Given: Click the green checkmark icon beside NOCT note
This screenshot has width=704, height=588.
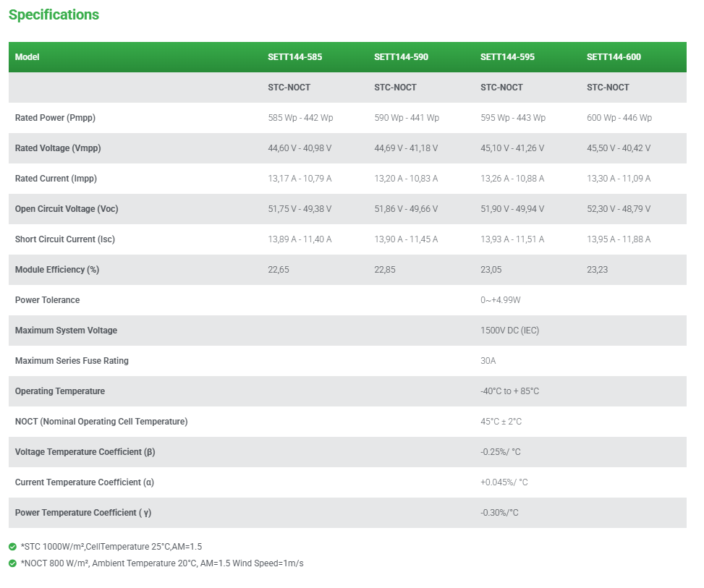Looking at the screenshot, I should [x=12, y=563].
